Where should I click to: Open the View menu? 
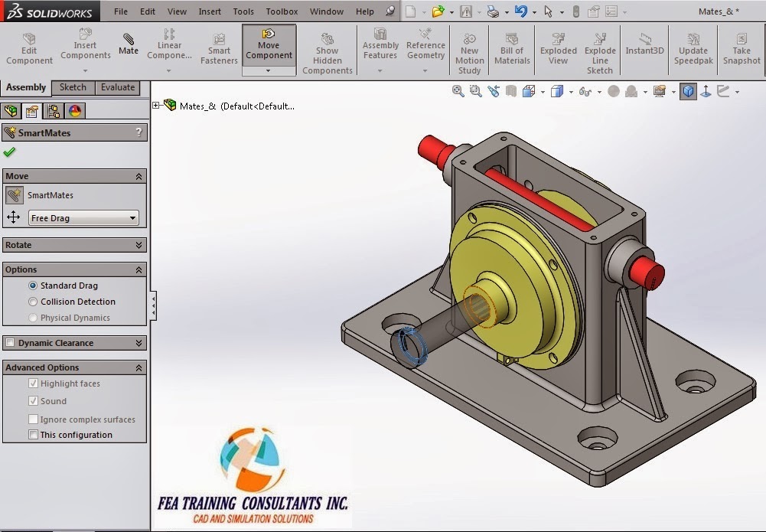177,11
